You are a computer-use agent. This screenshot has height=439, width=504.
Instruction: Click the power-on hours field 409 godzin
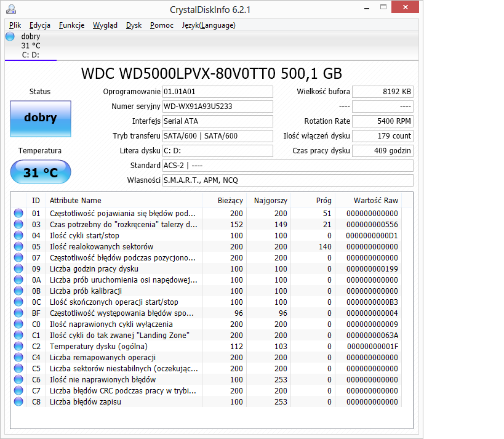[383, 151]
